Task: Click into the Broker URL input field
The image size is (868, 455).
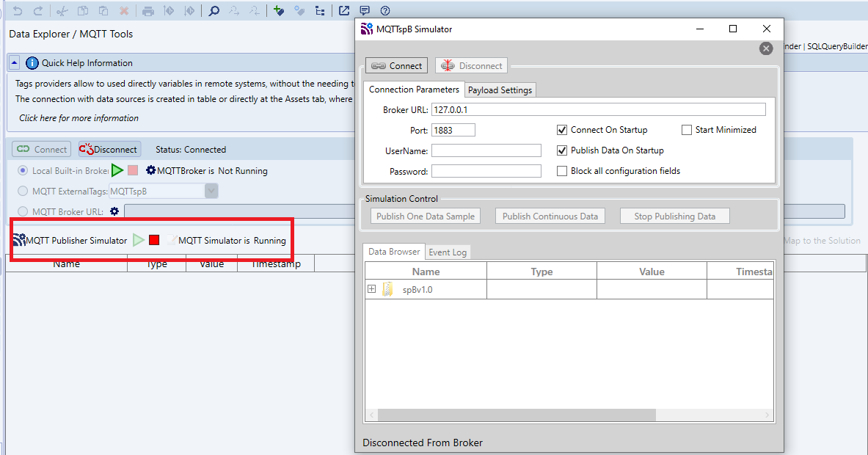Action: (x=598, y=109)
